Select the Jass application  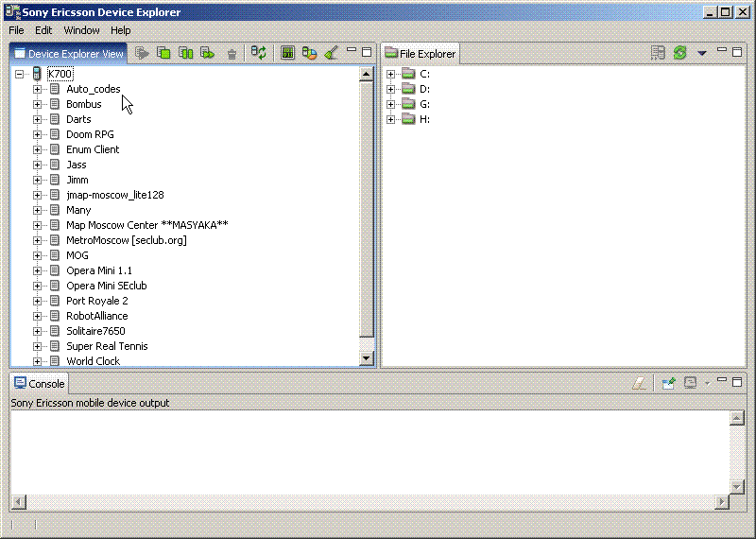tap(77, 165)
